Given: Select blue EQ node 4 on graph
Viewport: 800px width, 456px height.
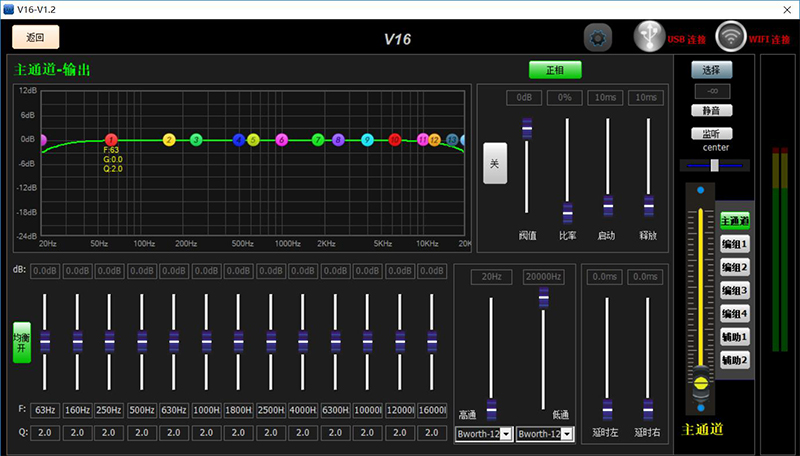Looking at the screenshot, I should (x=239, y=140).
